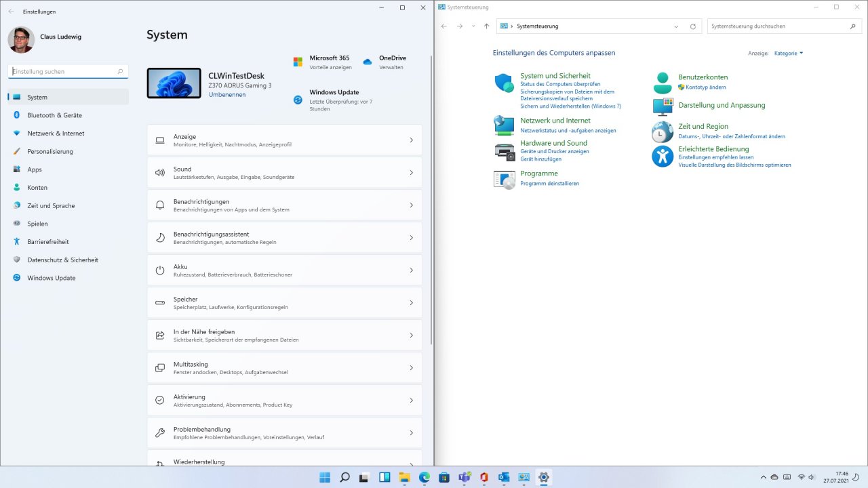Open recent locations dropdown in Systemsteuerung
The width and height of the screenshot is (868, 488).
(x=473, y=26)
